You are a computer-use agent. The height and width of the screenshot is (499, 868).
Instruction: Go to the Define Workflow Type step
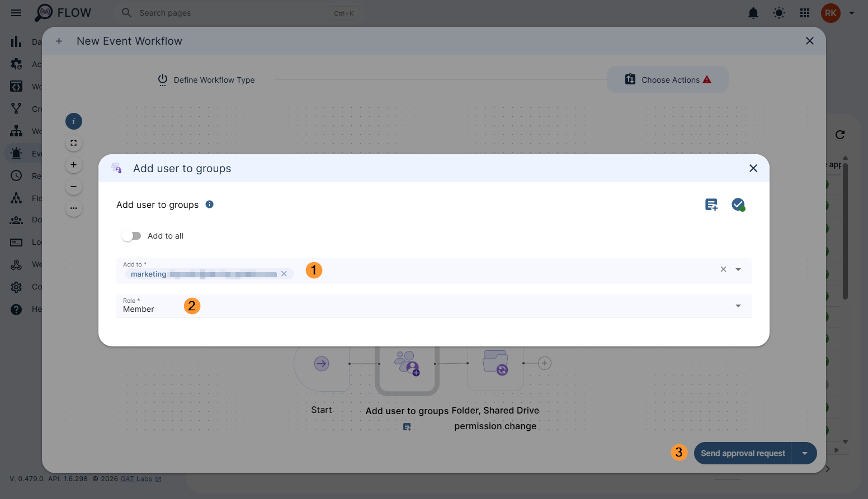206,80
